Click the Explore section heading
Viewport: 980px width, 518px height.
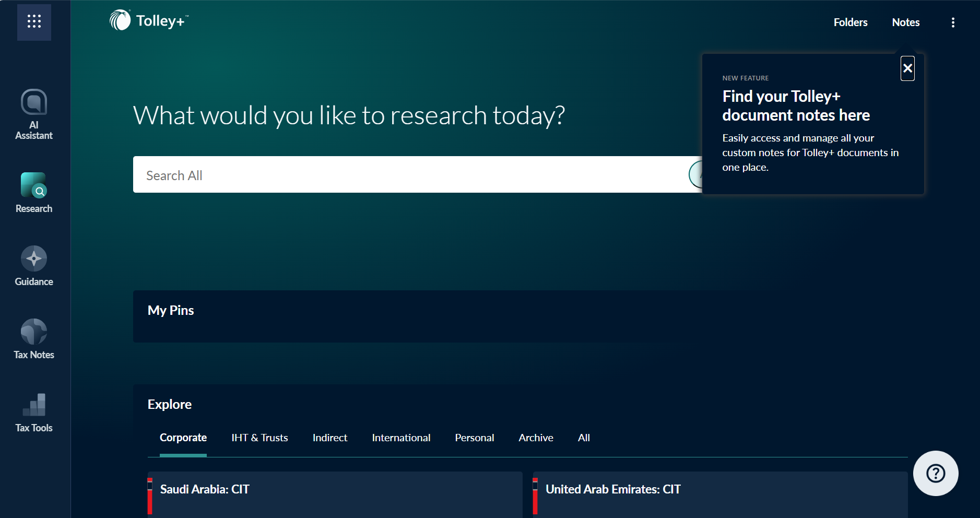click(170, 404)
